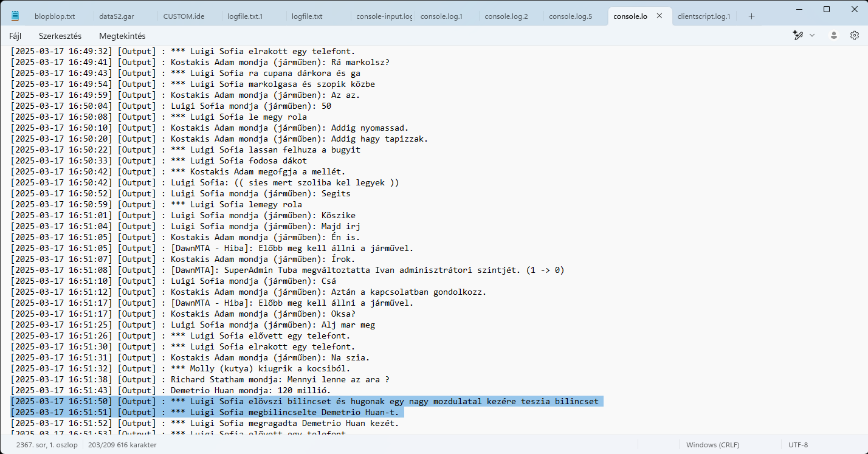
Task: Open the Fájl menu
Action: [x=15, y=36]
